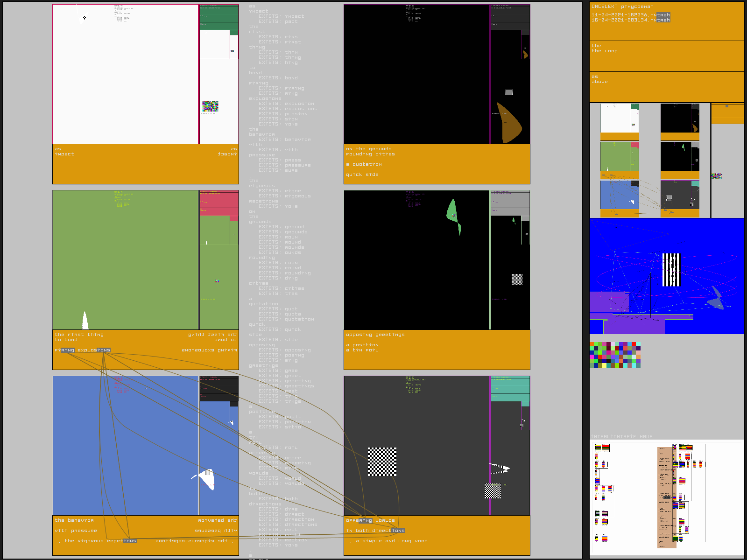Screen dimensions: 747x560
Task: Click the white spike at green canvas bottom
Action: [85, 321]
